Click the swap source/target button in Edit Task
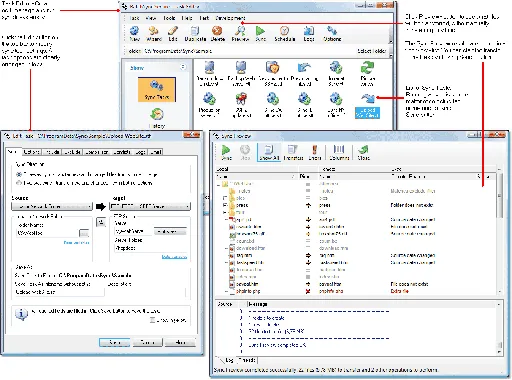The image size is (512, 380). pos(101,222)
